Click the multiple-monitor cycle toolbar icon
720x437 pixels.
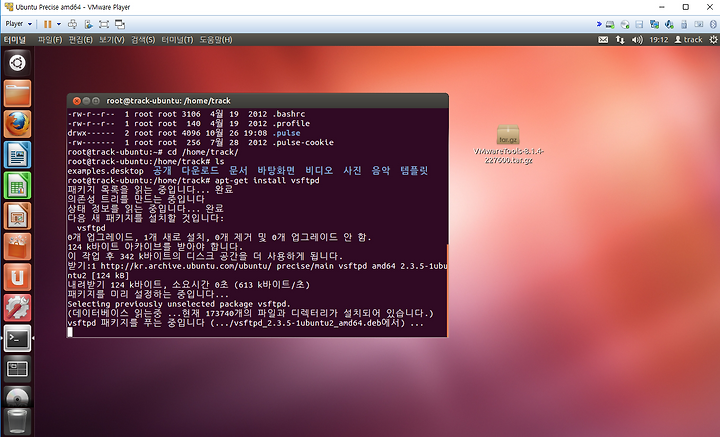[120, 24]
